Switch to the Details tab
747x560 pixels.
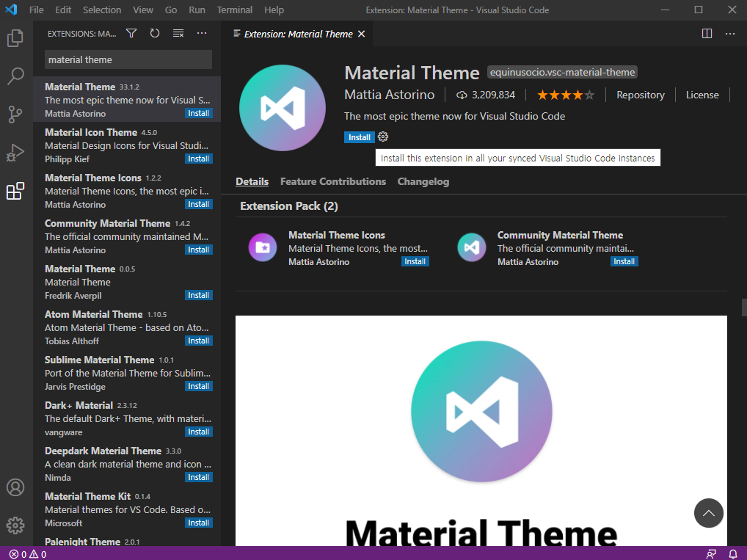click(x=252, y=181)
